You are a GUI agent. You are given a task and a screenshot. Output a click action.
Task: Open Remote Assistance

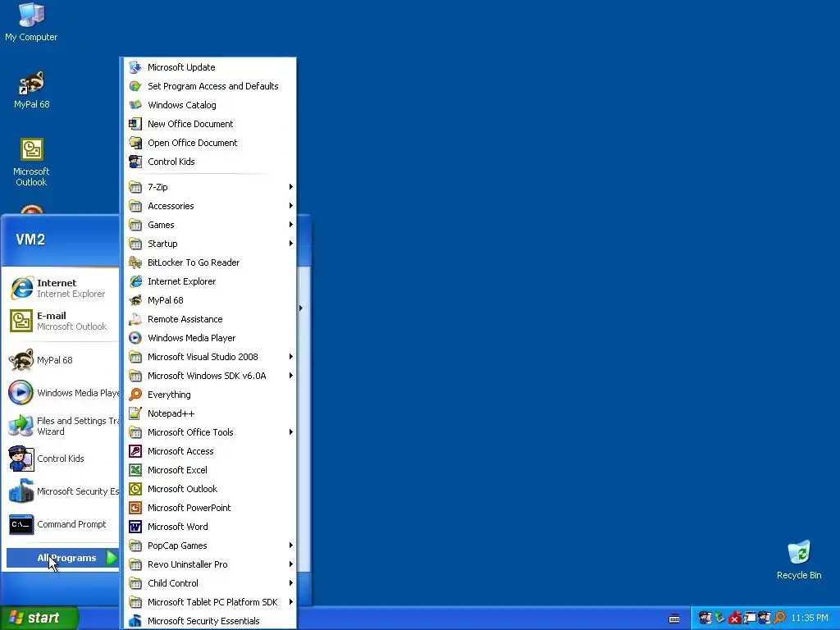pos(209,319)
